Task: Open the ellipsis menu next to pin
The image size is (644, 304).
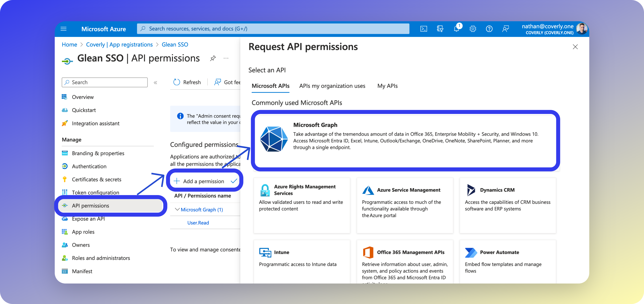Action: point(226,58)
